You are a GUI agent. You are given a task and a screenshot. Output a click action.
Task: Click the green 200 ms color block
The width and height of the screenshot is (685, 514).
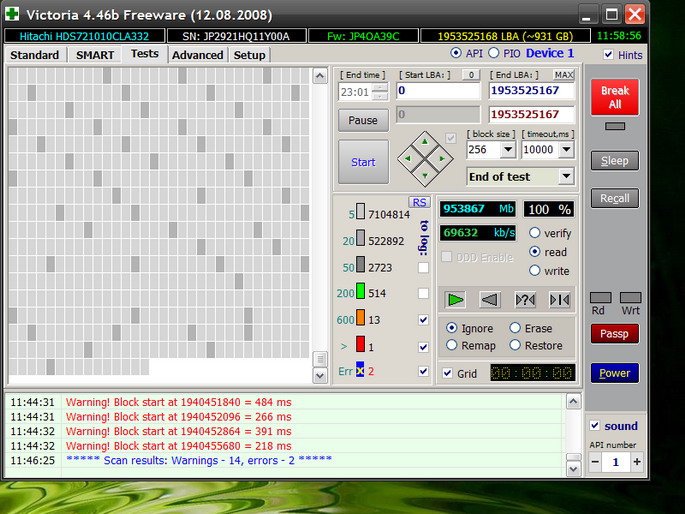point(360,291)
